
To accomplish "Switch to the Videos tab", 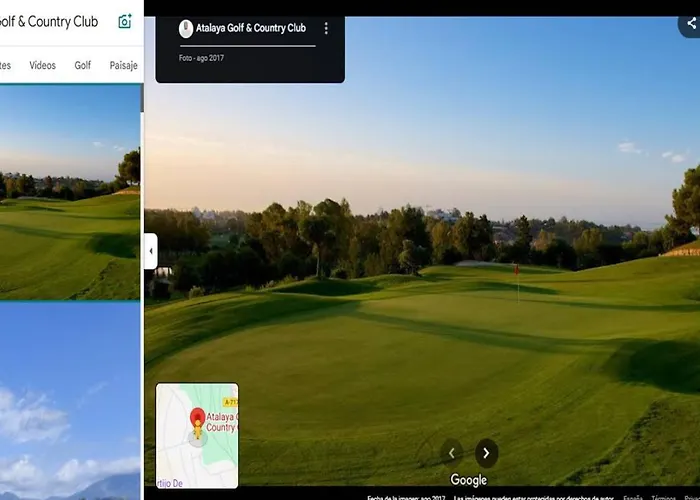I will tap(42, 65).
